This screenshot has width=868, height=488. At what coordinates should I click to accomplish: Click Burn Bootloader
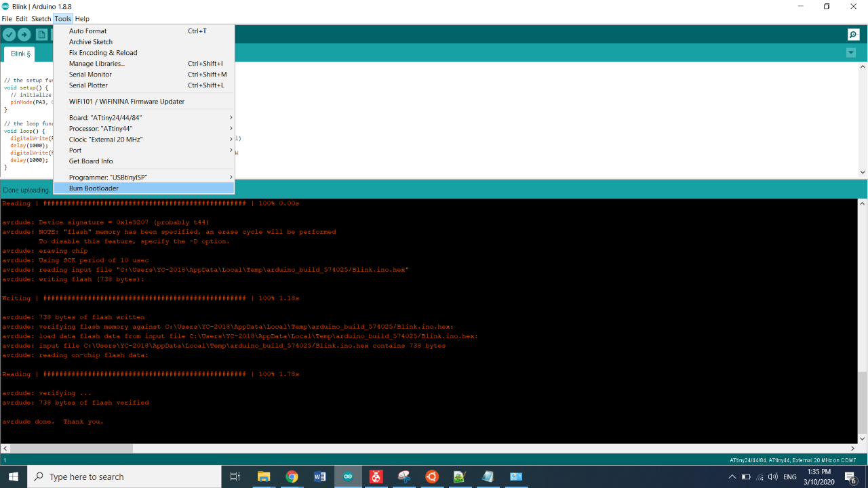pos(144,188)
